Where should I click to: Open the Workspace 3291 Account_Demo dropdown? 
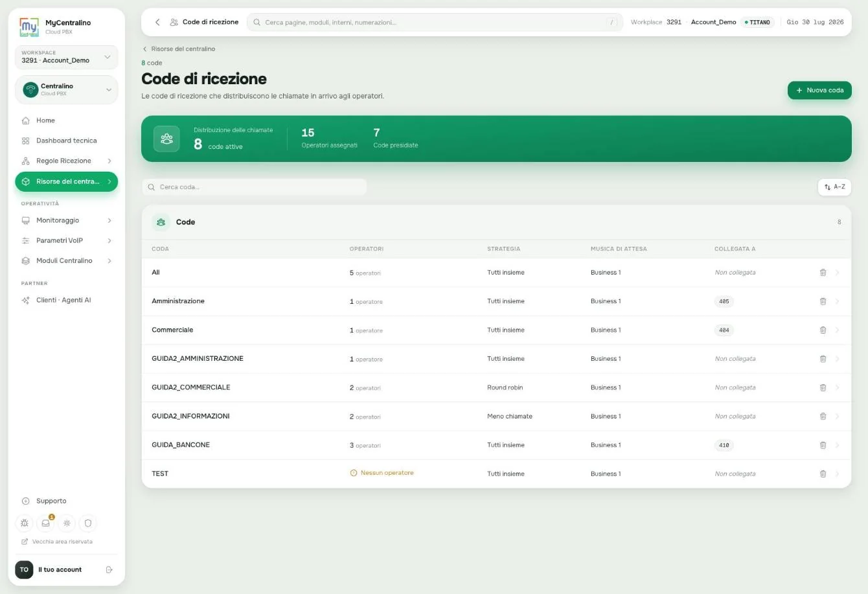[66, 57]
